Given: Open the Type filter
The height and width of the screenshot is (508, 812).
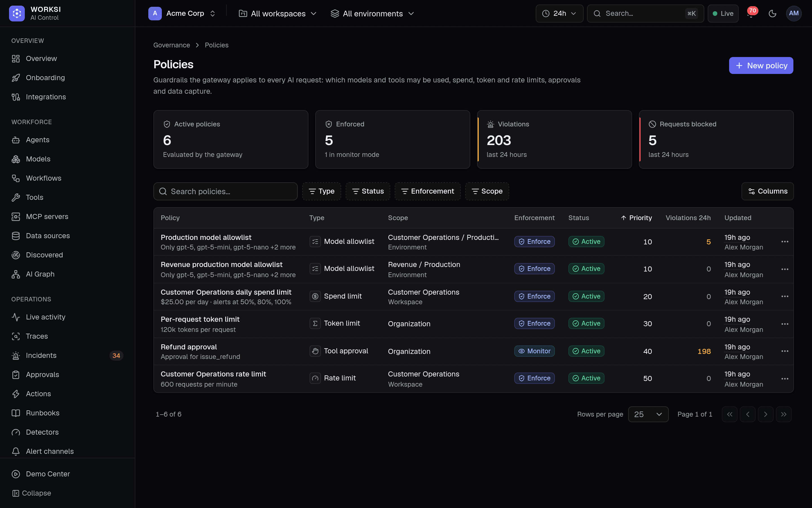Looking at the screenshot, I should [x=321, y=191].
